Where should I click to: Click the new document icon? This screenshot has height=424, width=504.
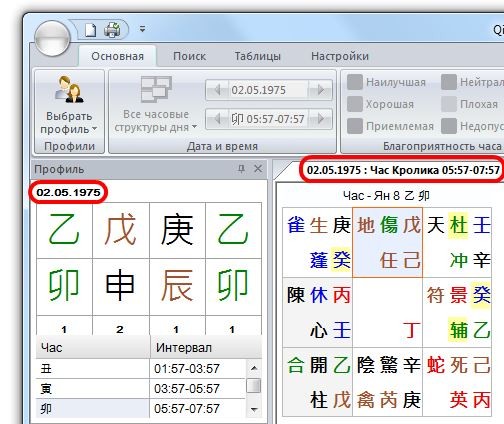point(90,30)
